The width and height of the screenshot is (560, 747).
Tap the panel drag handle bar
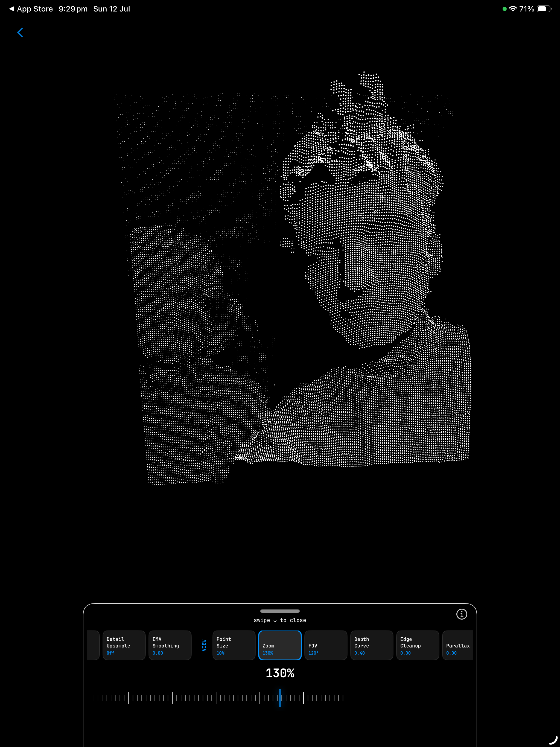280,611
